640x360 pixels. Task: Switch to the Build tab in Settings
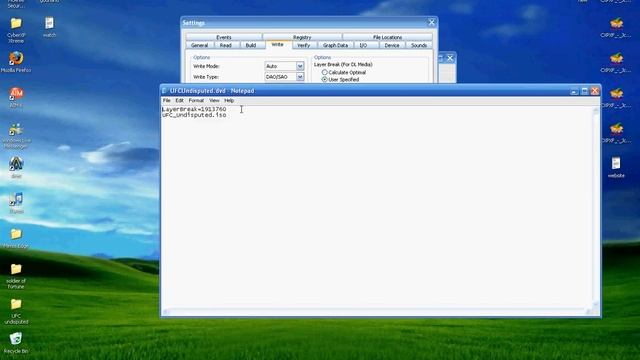(251, 45)
